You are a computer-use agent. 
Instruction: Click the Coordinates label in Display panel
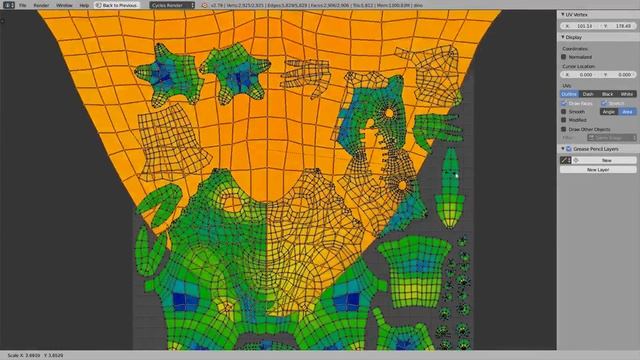(x=575, y=49)
